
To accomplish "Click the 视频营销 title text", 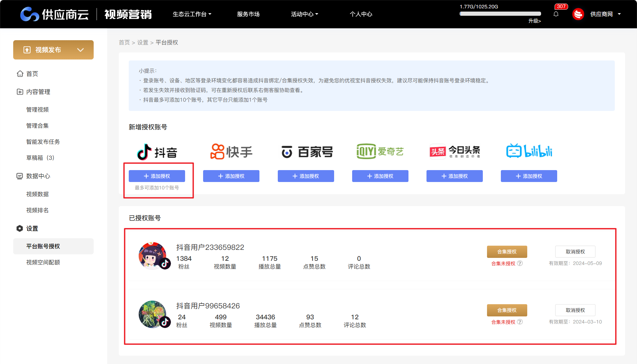I will click(x=128, y=14).
